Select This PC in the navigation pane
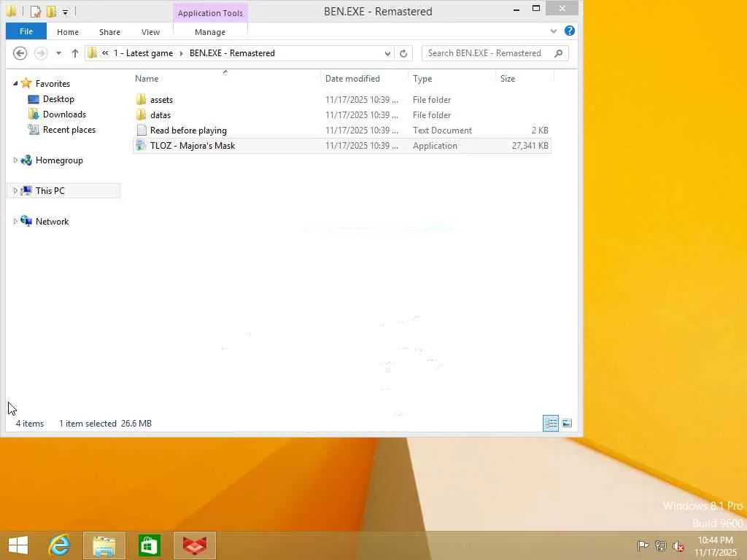The height and width of the screenshot is (560, 747). (x=50, y=191)
